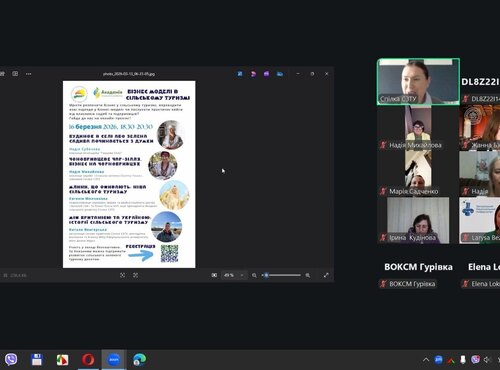
Task: Click the flyer title about business models in rural tourism
Action: (158, 95)
